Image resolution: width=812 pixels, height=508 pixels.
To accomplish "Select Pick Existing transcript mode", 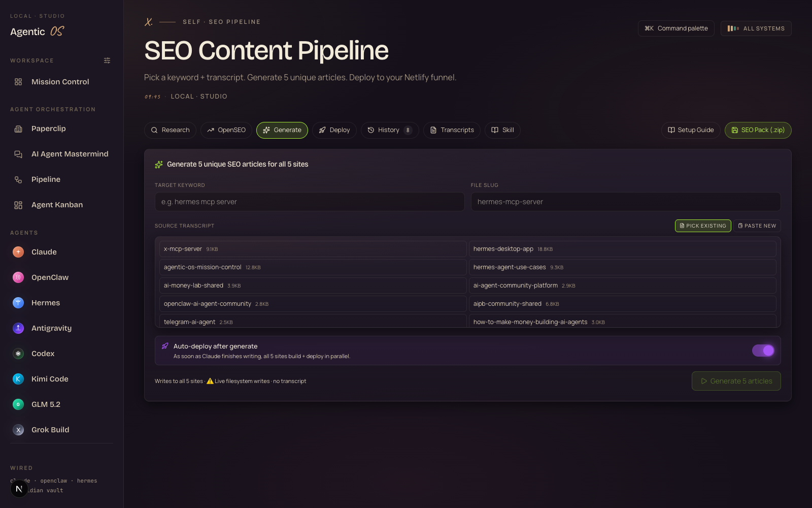I will pos(703,226).
